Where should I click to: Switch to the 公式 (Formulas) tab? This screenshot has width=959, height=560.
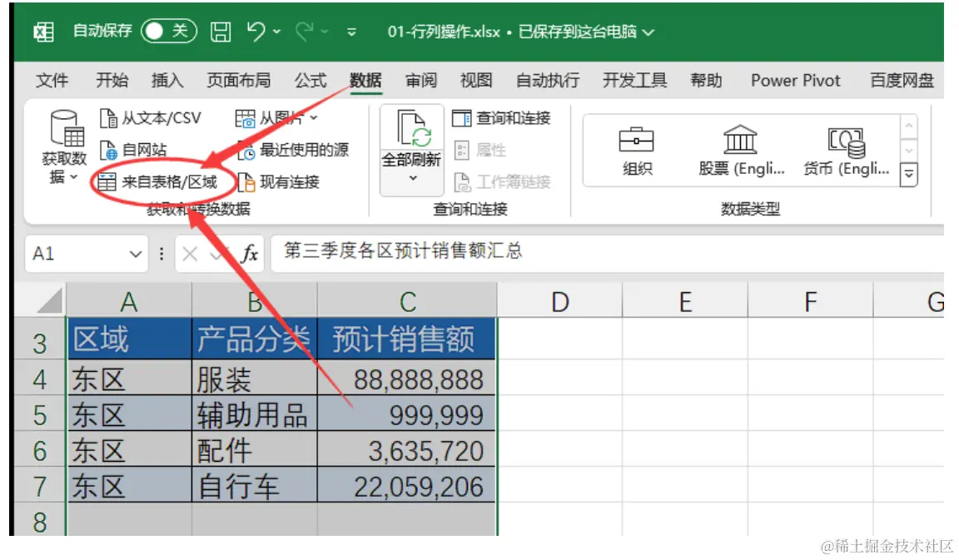coord(311,80)
